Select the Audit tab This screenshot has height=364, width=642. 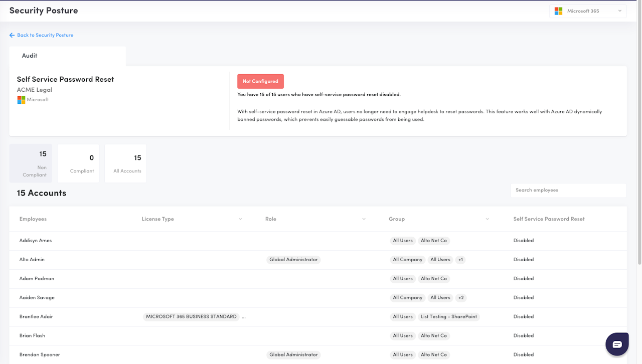(x=30, y=56)
